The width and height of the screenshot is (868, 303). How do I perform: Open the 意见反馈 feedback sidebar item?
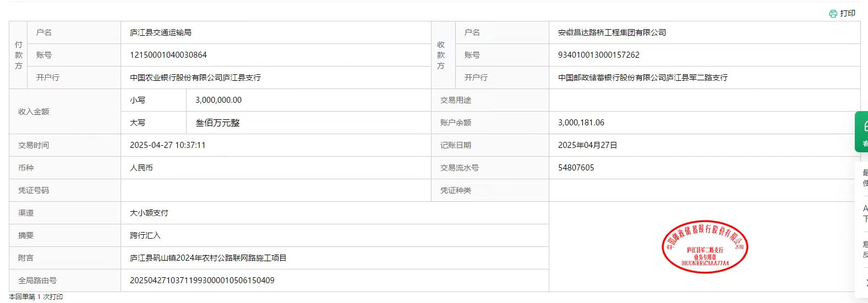(865, 249)
